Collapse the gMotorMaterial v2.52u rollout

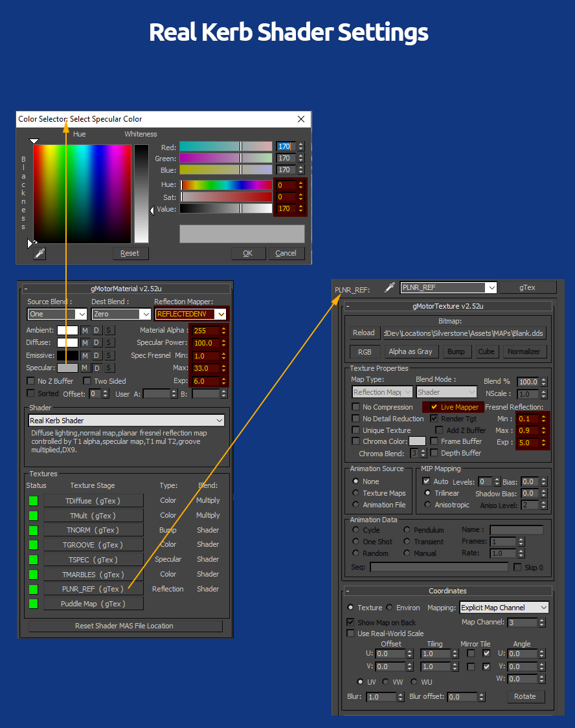pos(26,289)
